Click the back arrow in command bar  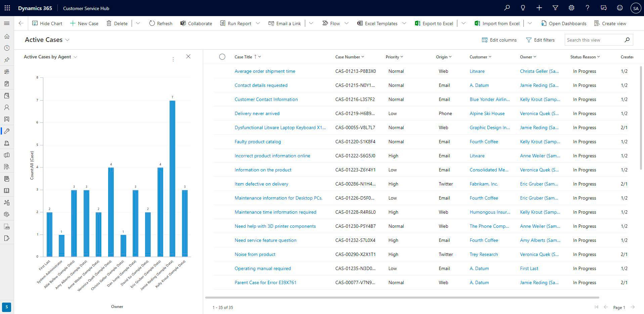click(x=21, y=23)
